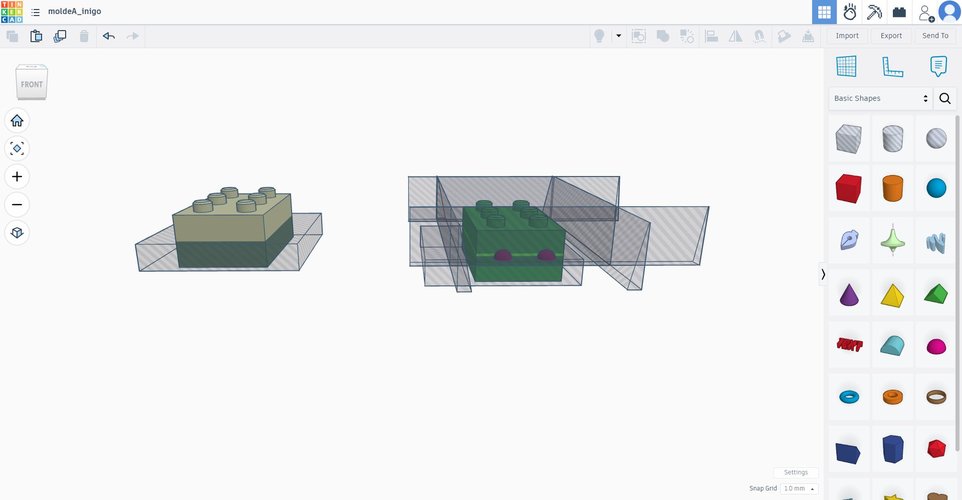Click the Paste toolbar icon
The height and width of the screenshot is (500, 962).
pos(36,36)
